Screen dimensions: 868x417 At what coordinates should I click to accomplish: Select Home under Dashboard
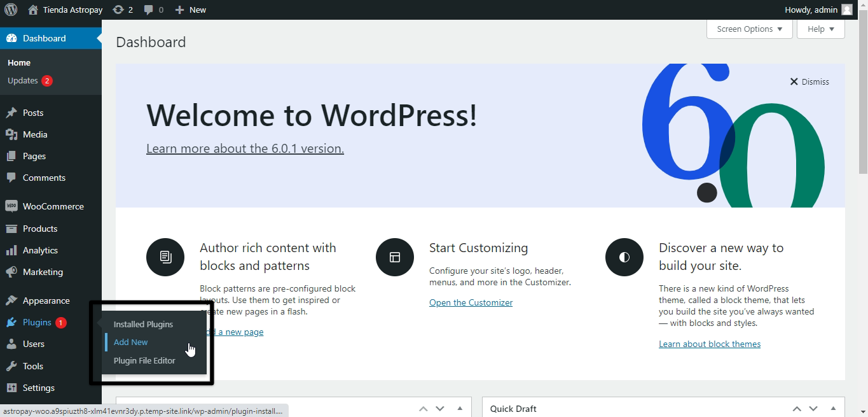point(19,62)
